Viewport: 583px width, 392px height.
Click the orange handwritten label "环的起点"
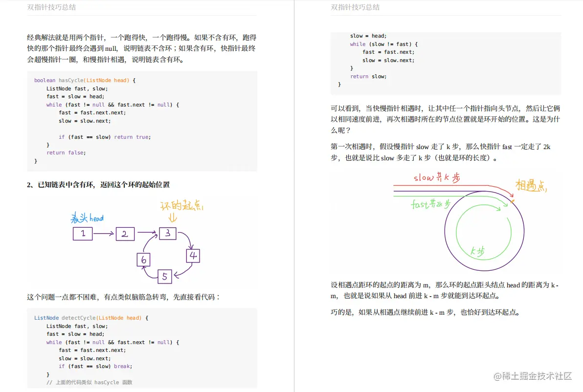click(x=181, y=205)
